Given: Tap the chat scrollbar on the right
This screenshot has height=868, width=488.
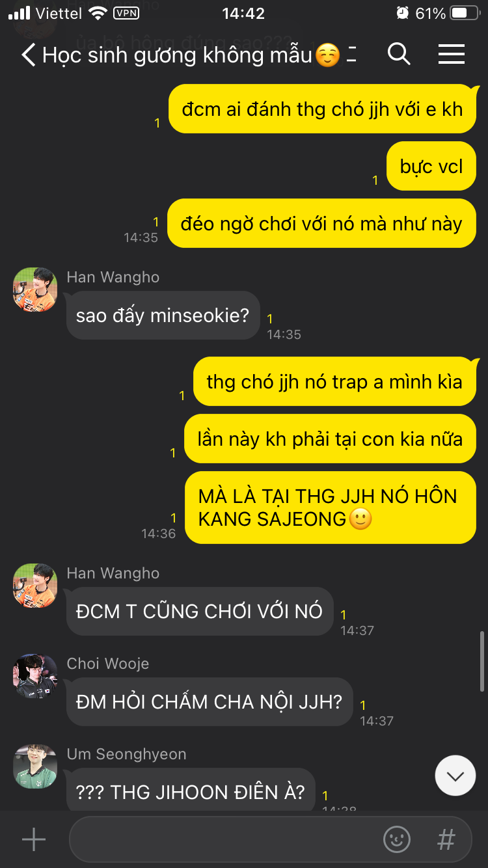Looking at the screenshot, I should (x=482, y=660).
